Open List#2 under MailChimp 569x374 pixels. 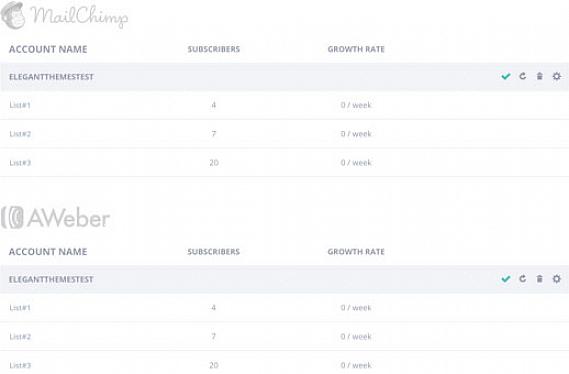pyautogui.click(x=20, y=134)
